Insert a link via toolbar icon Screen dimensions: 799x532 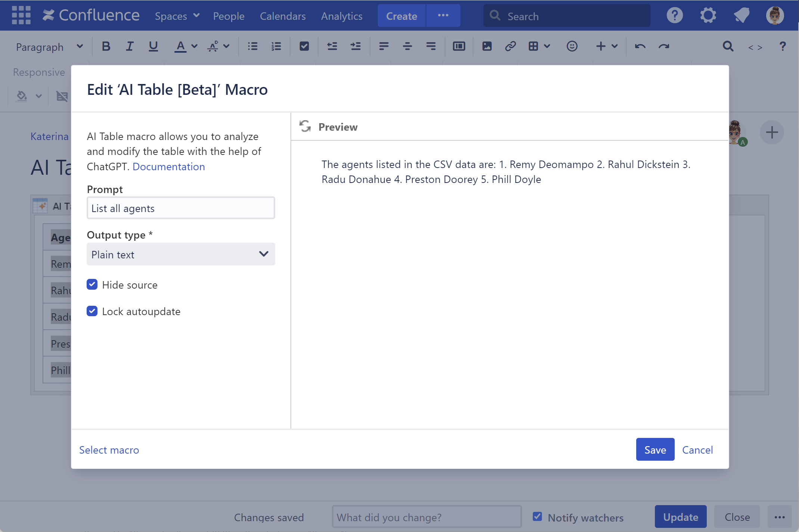510,47
